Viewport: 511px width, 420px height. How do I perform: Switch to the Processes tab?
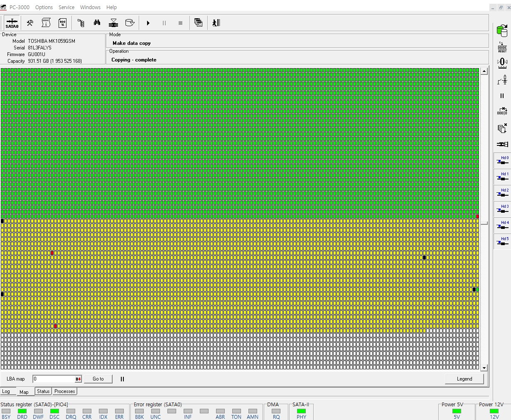coord(65,391)
